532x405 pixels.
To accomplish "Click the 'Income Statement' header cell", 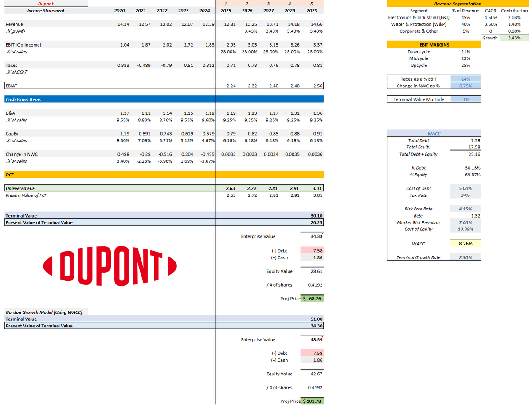I will 46,11.
